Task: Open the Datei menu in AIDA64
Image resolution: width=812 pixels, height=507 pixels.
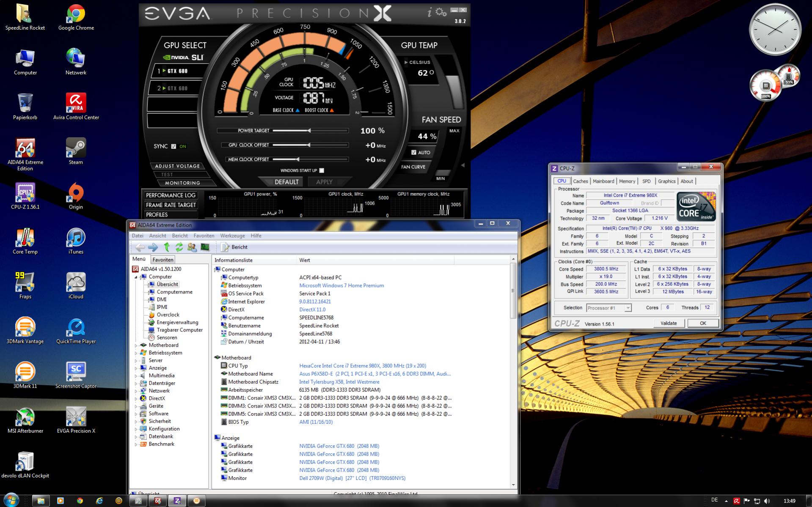Action: coord(138,236)
